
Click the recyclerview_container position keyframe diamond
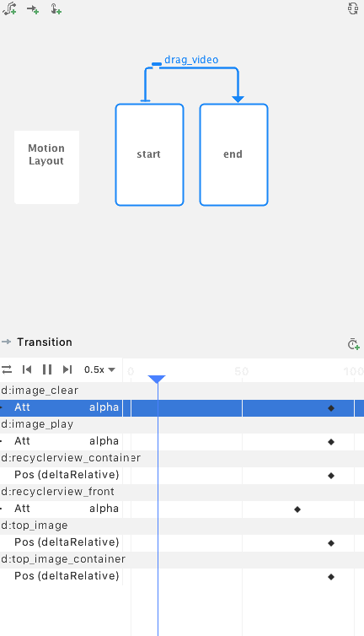coord(331,476)
